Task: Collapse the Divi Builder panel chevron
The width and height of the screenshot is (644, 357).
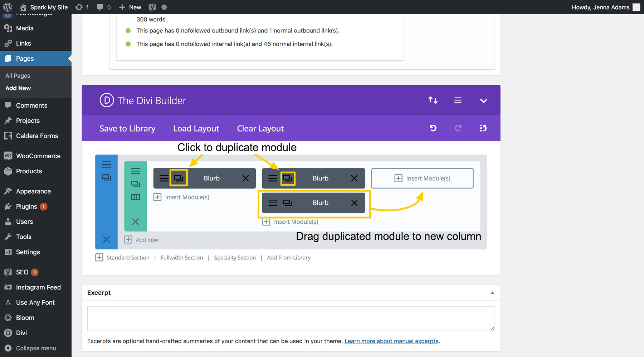Action: click(483, 101)
